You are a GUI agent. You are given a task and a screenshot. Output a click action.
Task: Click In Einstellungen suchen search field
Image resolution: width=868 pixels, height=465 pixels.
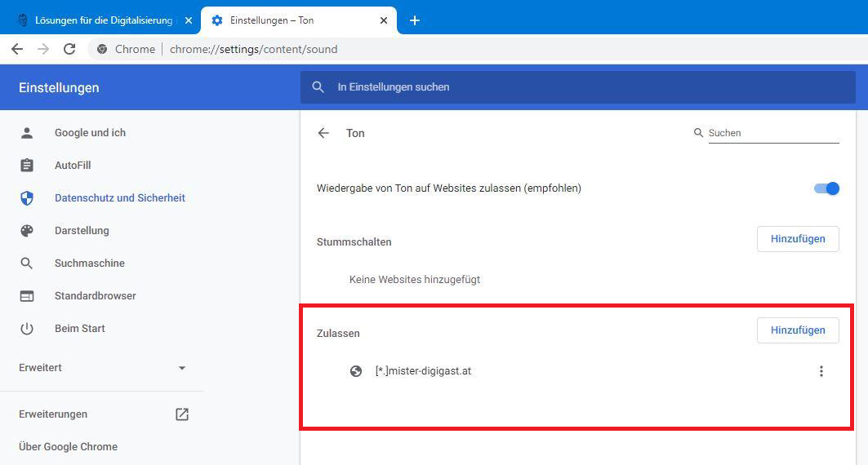(x=572, y=87)
